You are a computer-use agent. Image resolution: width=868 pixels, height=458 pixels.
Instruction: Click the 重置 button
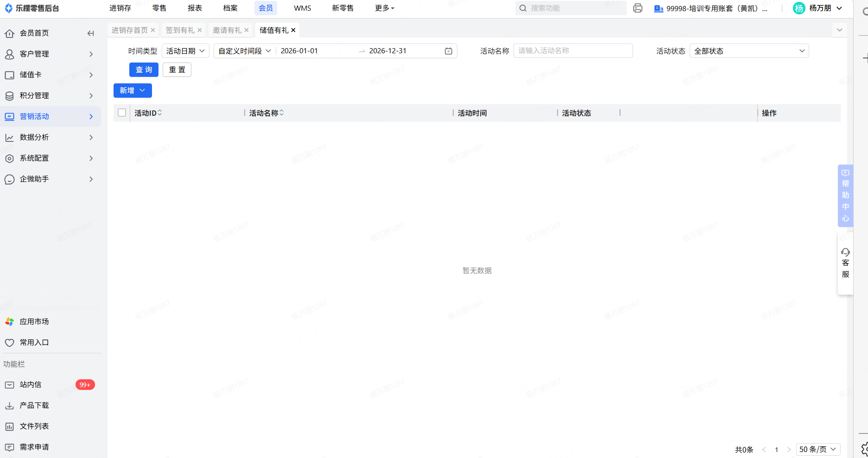(177, 69)
